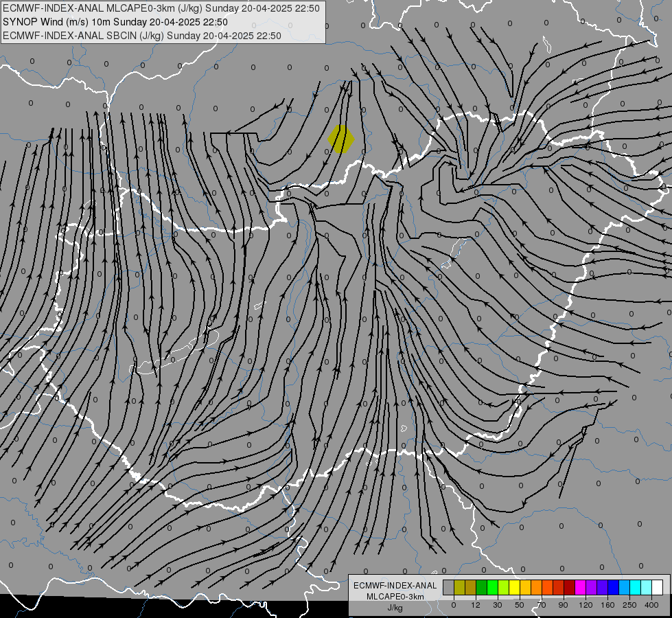Click the legend tick label 30

point(498,605)
